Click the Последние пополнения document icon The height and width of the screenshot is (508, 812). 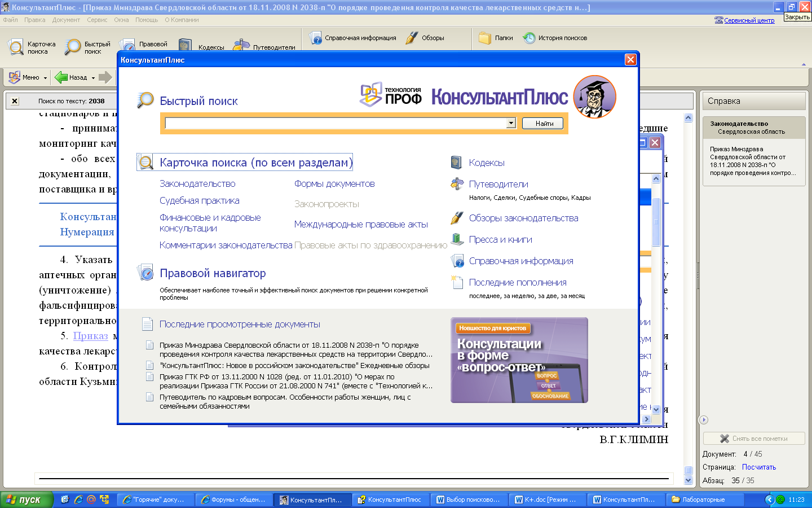pos(457,282)
